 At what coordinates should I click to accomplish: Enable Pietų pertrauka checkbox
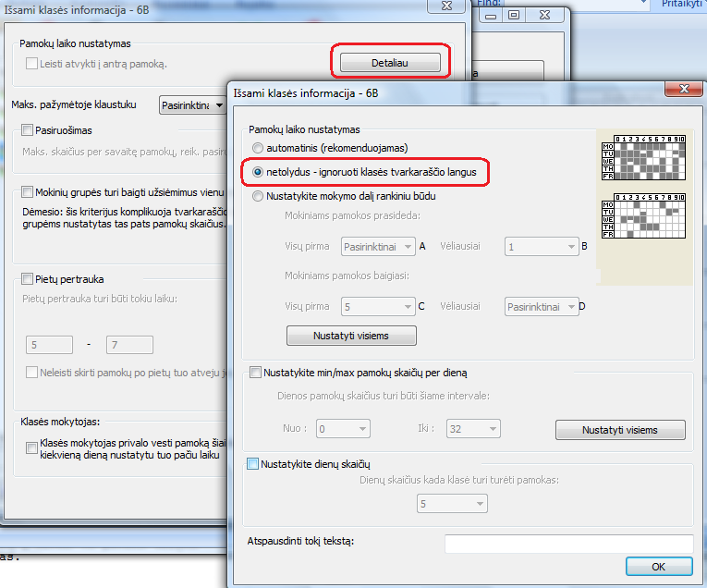click(x=27, y=279)
